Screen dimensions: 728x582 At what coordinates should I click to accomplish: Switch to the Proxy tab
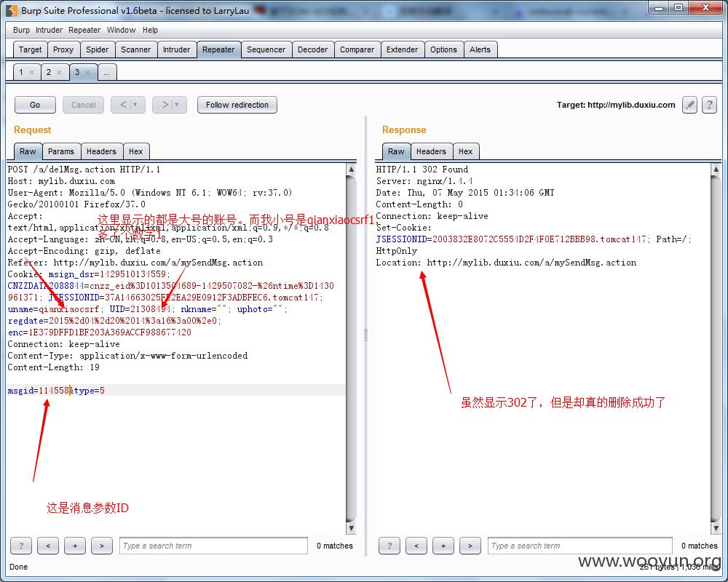(x=63, y=49)
